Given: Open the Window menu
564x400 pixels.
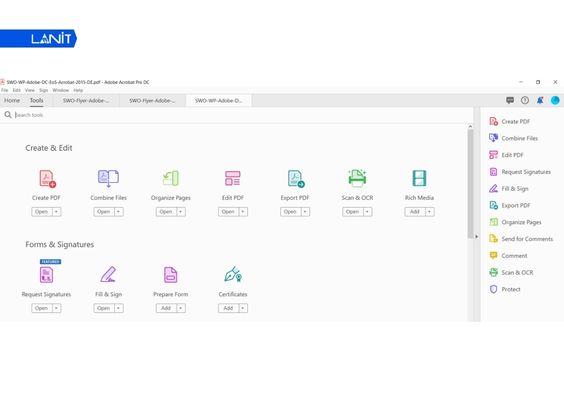Looking at the screenshot, I should click(x=60, y=90).
